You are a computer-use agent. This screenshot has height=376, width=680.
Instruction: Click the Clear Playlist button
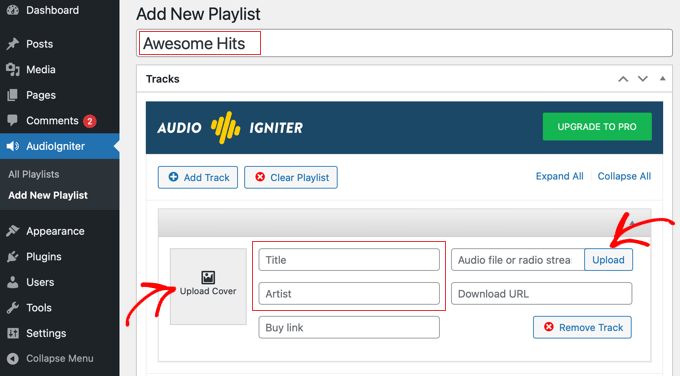pyautogui.click(x=291, y=177)
